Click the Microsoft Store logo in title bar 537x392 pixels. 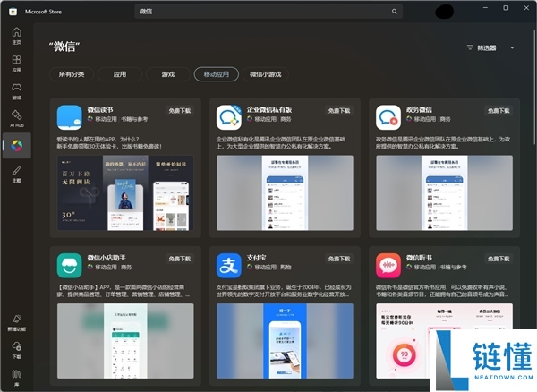point(13,12)
